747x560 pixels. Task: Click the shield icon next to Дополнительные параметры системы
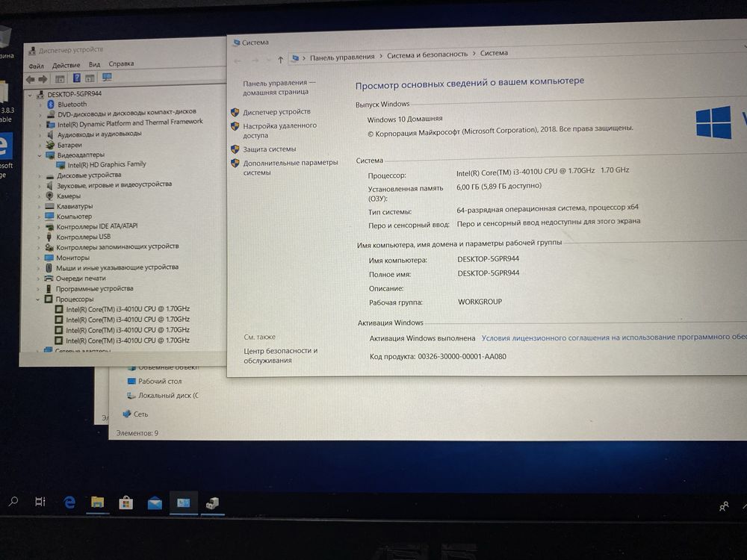point(235,164)
